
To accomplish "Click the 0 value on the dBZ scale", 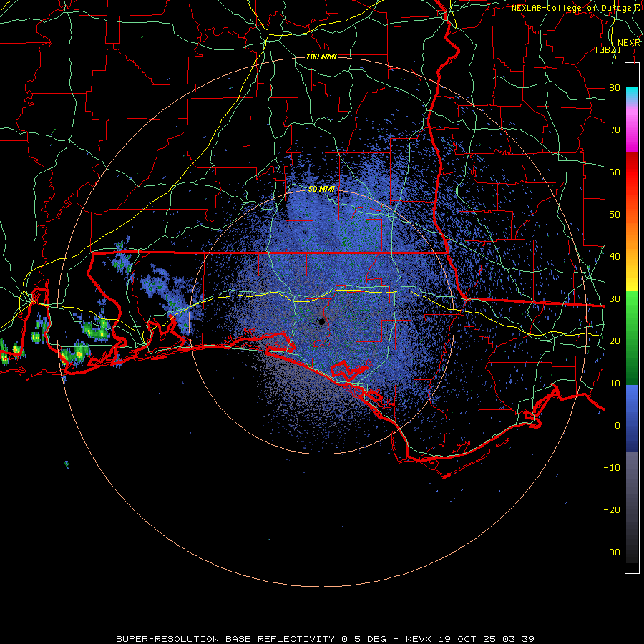I will click(x=618, y=426).
